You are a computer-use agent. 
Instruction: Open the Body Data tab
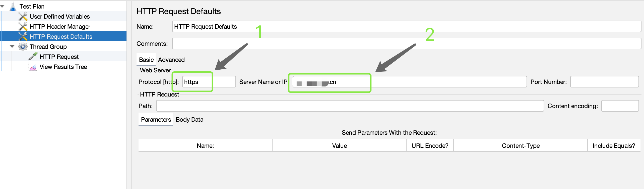tap(189, 120)
